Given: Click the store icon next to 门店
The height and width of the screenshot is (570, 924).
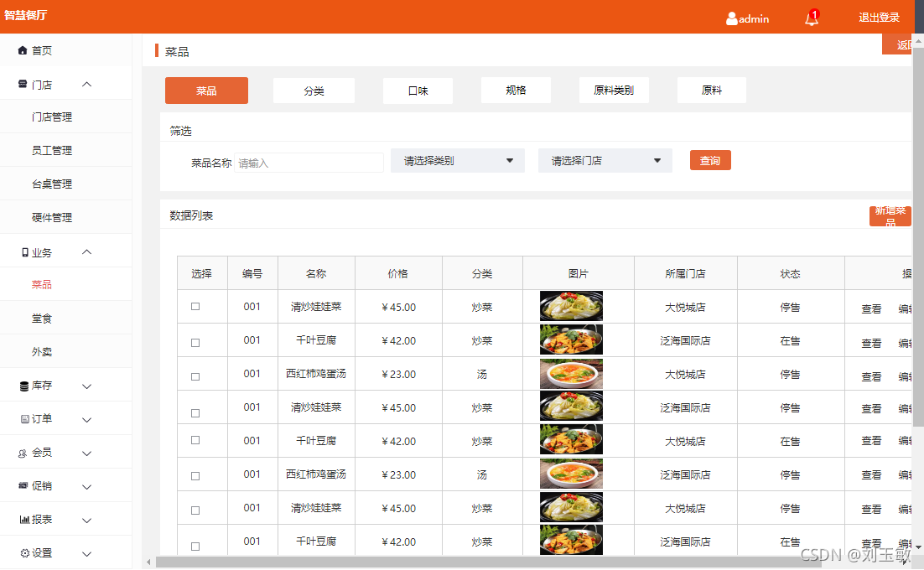Looking at the screenshot, I should pos(23,84).
